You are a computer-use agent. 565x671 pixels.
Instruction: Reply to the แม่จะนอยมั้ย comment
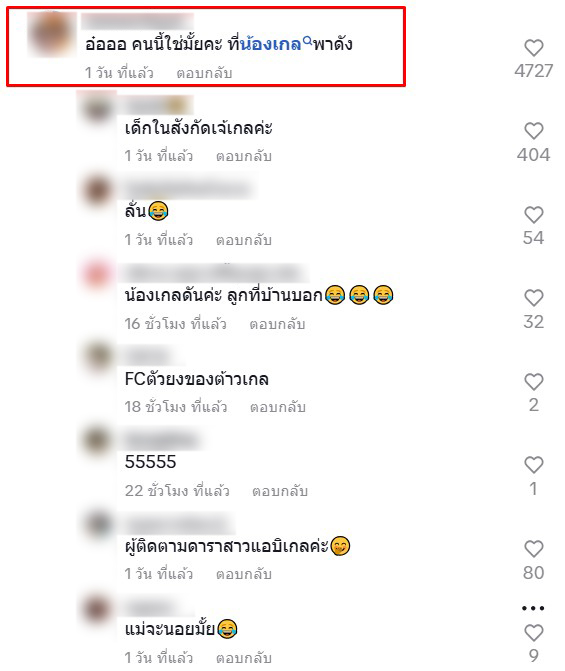coord(244,657)
